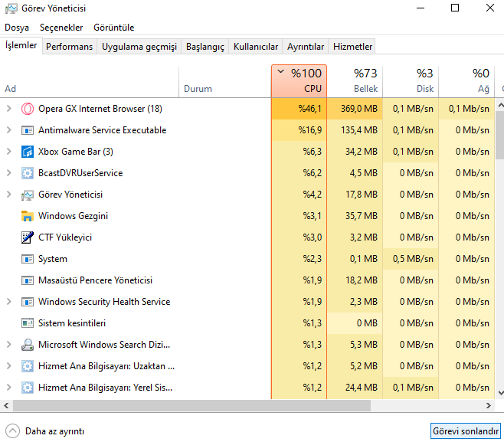This screenshot has height=442, width=504.
Task: Click the Antimalware Service Executable icon
Action: point(28,130)
